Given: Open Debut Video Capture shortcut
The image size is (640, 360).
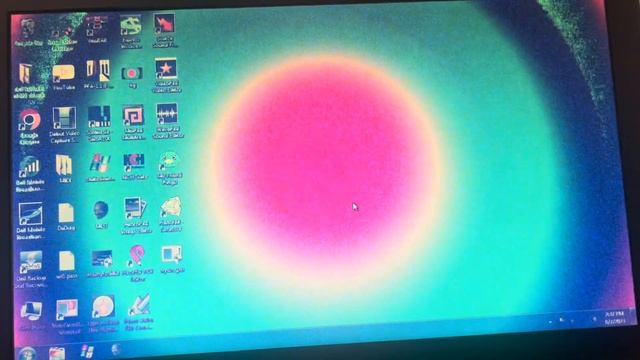Looking at the screenshot, I should [x=64, y=125].
